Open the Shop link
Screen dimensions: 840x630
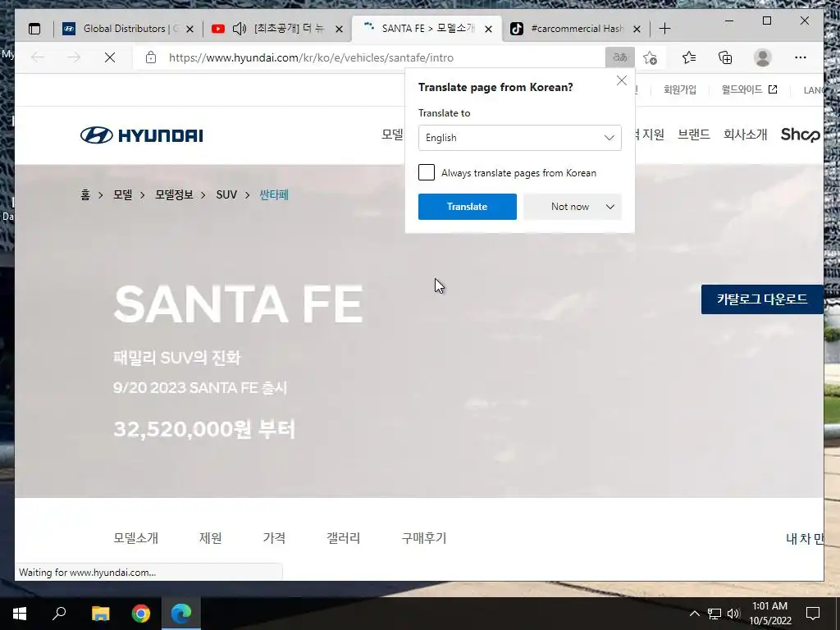(x=801, y=135)
